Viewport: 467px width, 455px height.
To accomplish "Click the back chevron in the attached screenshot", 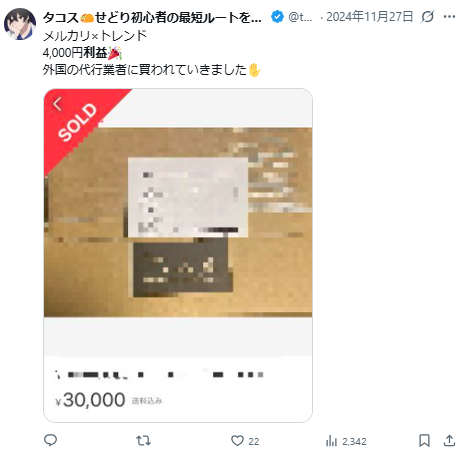I will (x=57, y=104).
